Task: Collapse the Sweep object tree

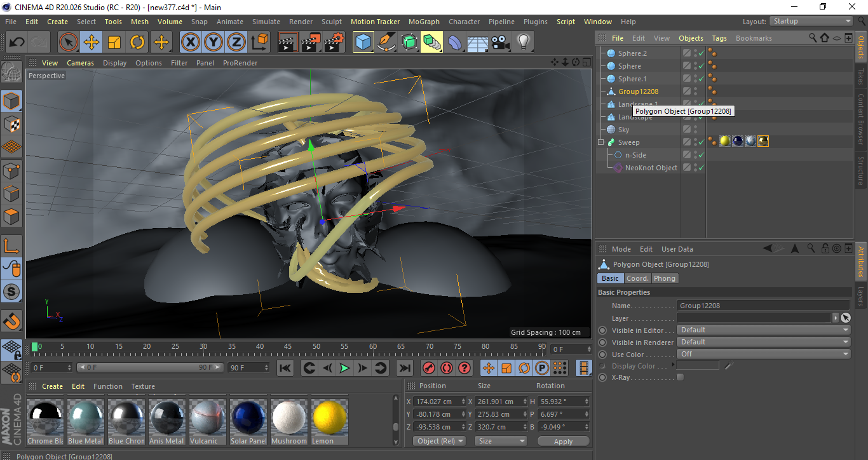Action: click(601, 142)
